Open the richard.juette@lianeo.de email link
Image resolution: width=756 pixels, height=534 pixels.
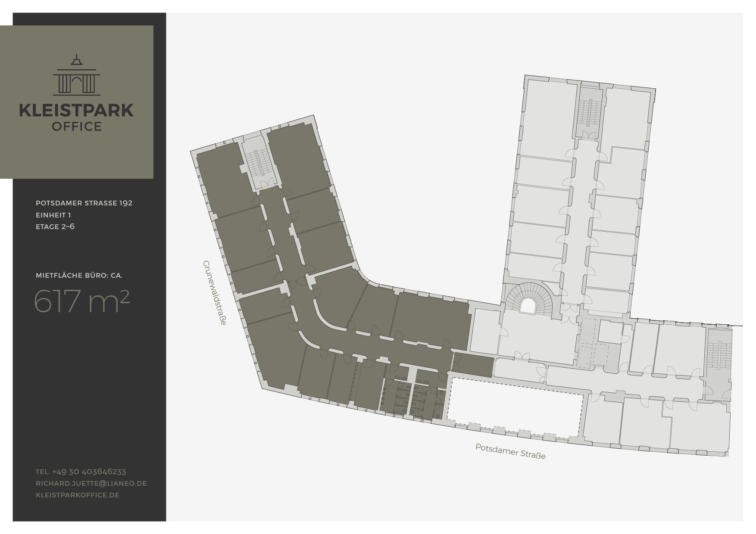(91, 483)
